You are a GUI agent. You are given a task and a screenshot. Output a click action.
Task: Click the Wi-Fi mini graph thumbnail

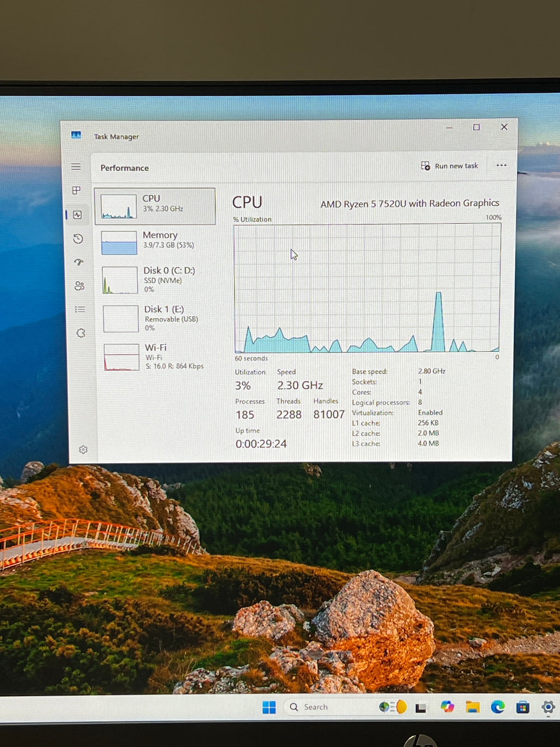121,357
